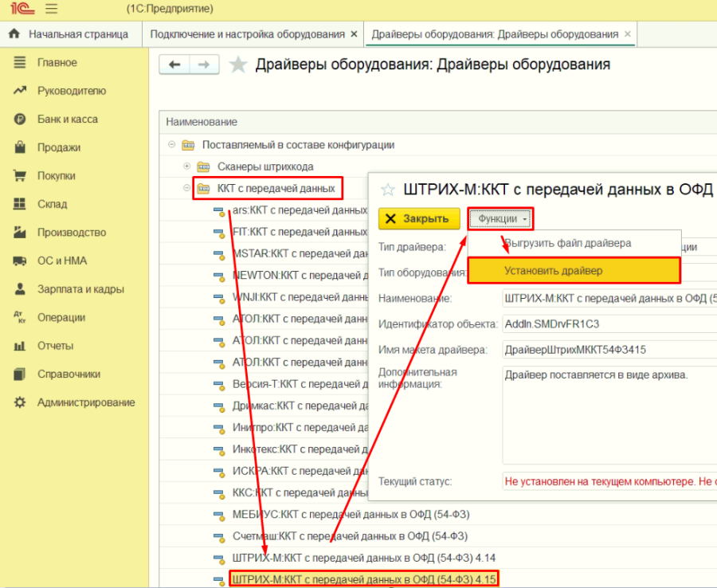The width and height of the screenshot is (717, 588).
Task: Open the hamburger main menu
Action: [52, 10]
